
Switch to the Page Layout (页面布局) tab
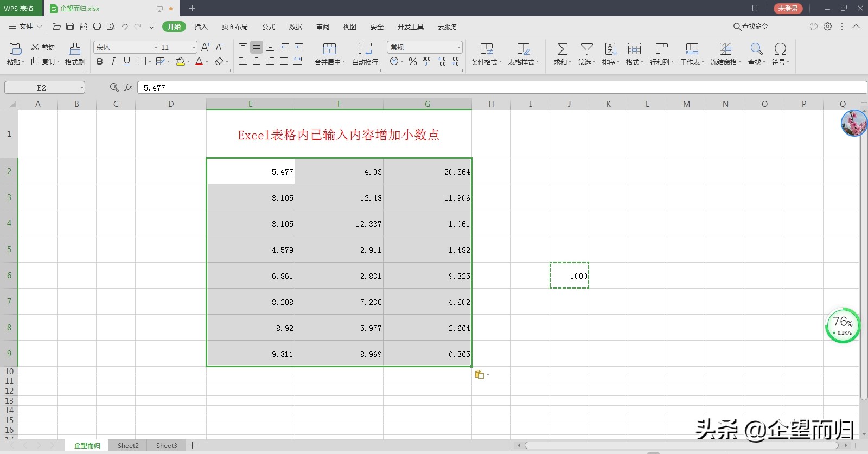234,27
